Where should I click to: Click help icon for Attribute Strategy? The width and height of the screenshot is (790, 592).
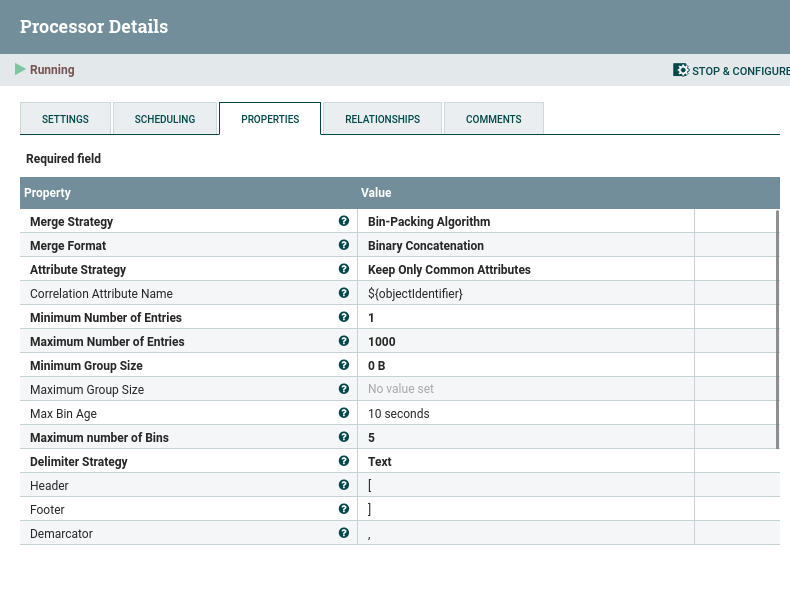(344, 270)
